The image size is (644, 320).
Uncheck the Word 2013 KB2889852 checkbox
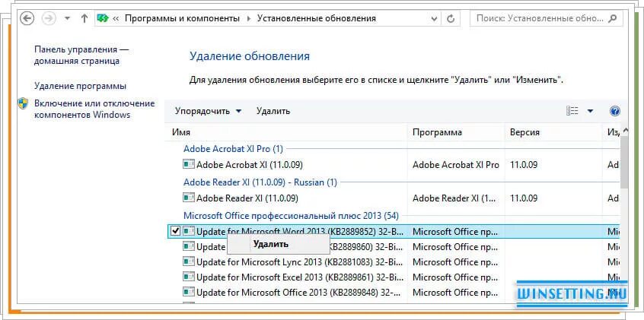pos(175,231)
